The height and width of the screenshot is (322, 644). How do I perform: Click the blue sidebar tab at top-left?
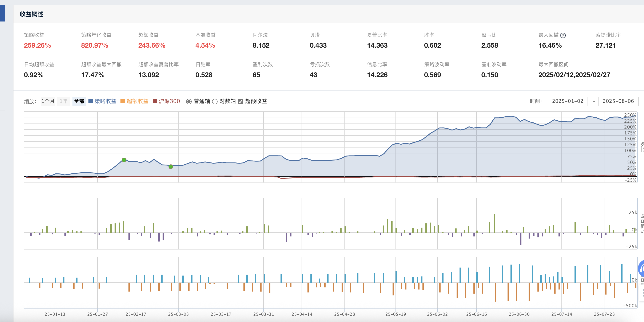[x=2, y=13]
